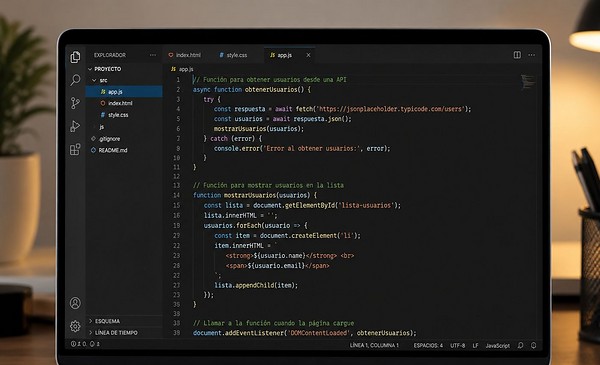The height and width of the screenshot is (365, 600).
Task: Click the feedback icon in status bar
Action: [x=520, y=345]
